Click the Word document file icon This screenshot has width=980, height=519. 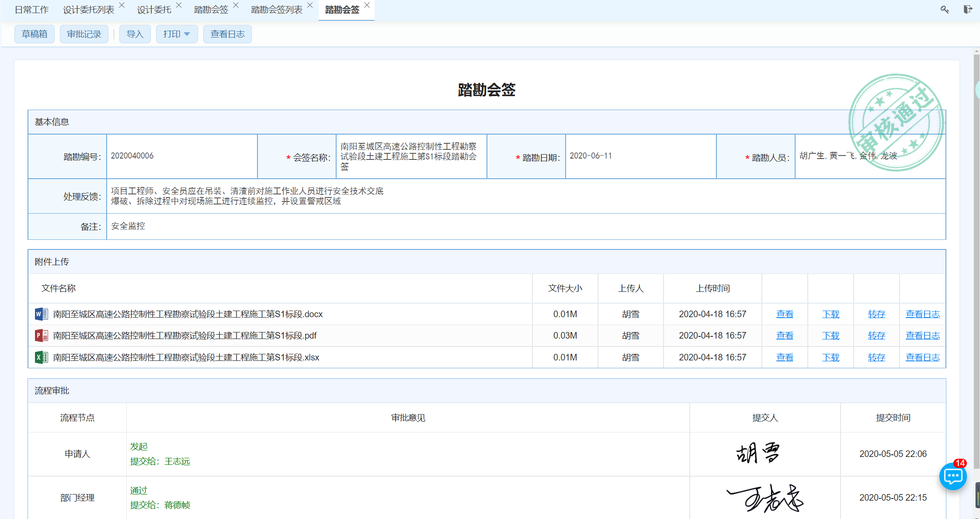pyautogui.click(x=41, y=314)
